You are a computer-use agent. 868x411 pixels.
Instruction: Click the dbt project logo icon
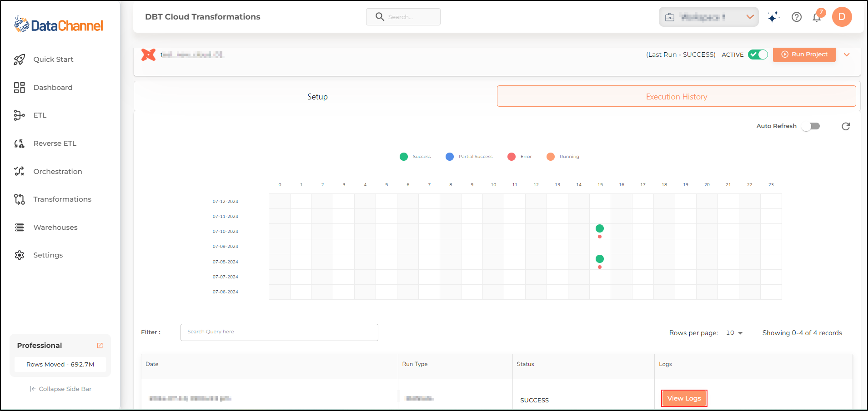click(x=149, y=54)
